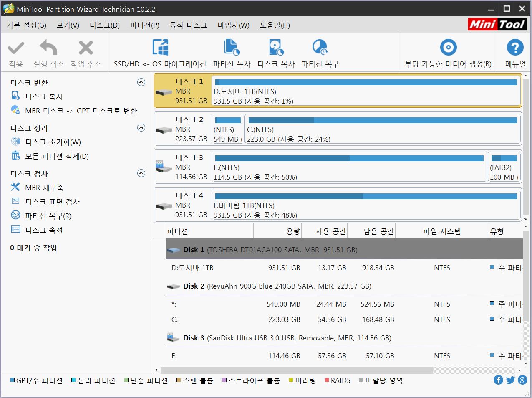Select 디스크 2 drive icon in disk map
The image size is (532, 398).
(164, 130)
